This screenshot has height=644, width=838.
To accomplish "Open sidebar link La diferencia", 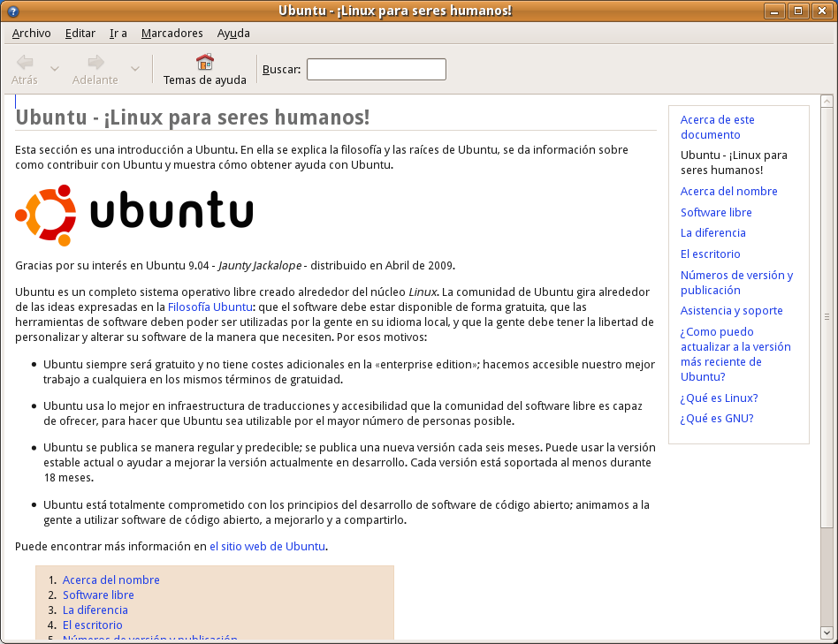I will (x=713, y=233).
